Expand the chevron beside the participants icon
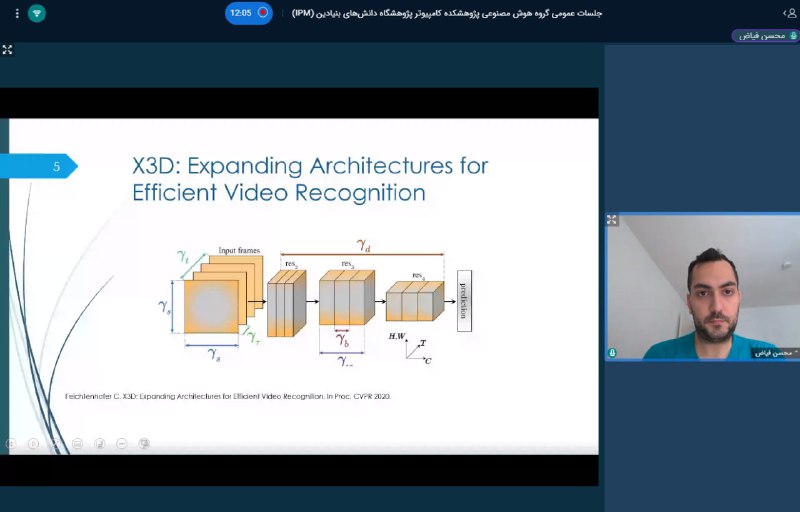 [785, 13]
